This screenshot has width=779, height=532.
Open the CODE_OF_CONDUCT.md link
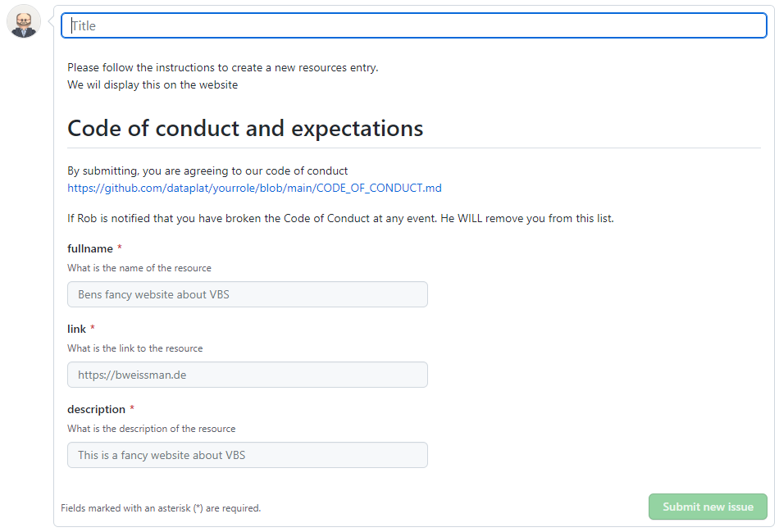[x=254, y=188]
